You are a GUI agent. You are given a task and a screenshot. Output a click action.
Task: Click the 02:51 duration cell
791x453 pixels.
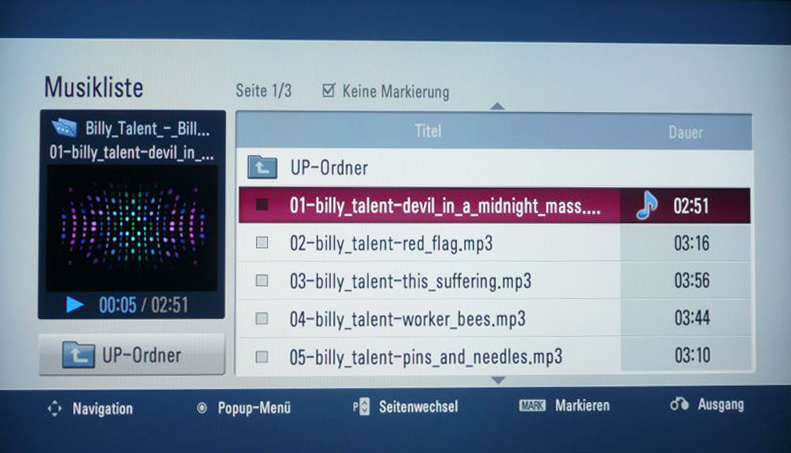coord(691,206)
